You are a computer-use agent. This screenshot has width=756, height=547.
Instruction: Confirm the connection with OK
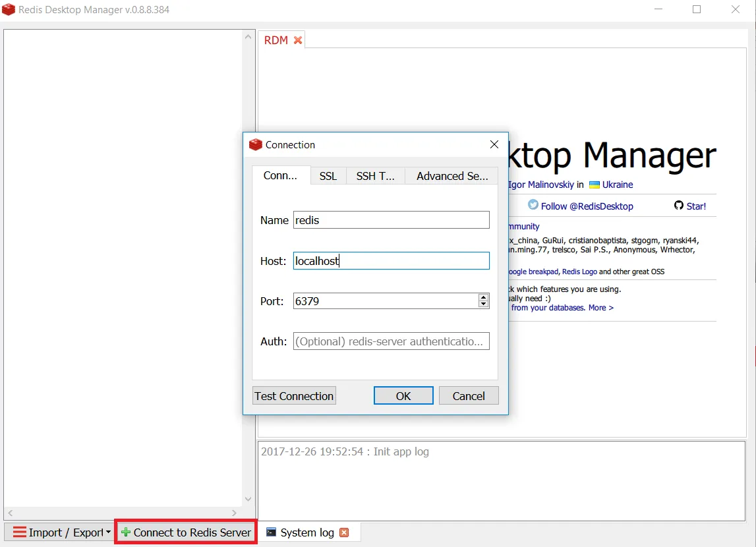403,395
